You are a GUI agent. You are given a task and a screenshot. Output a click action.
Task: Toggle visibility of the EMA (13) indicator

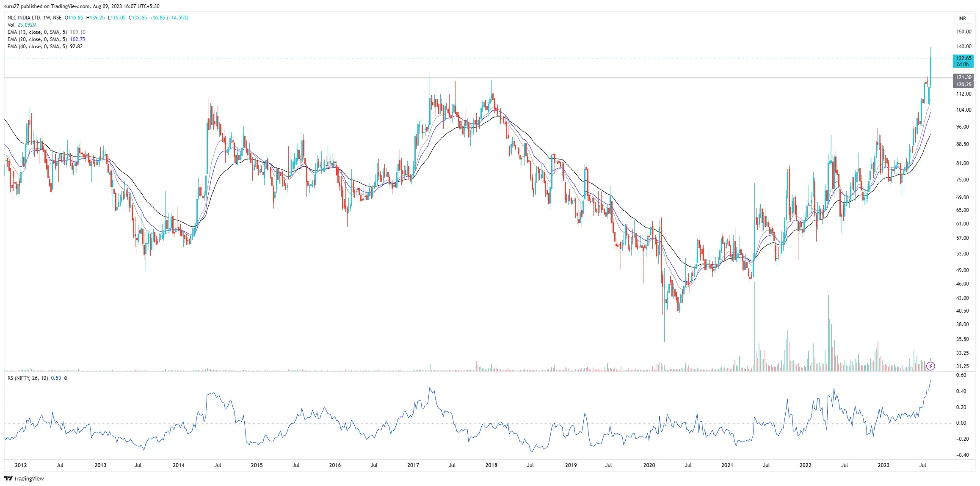[37, 32]
